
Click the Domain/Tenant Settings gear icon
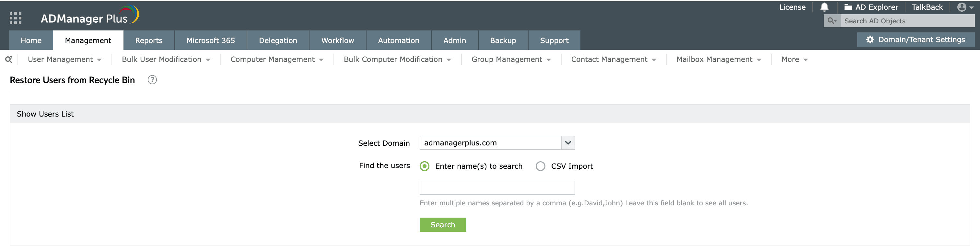coord(870,40)
